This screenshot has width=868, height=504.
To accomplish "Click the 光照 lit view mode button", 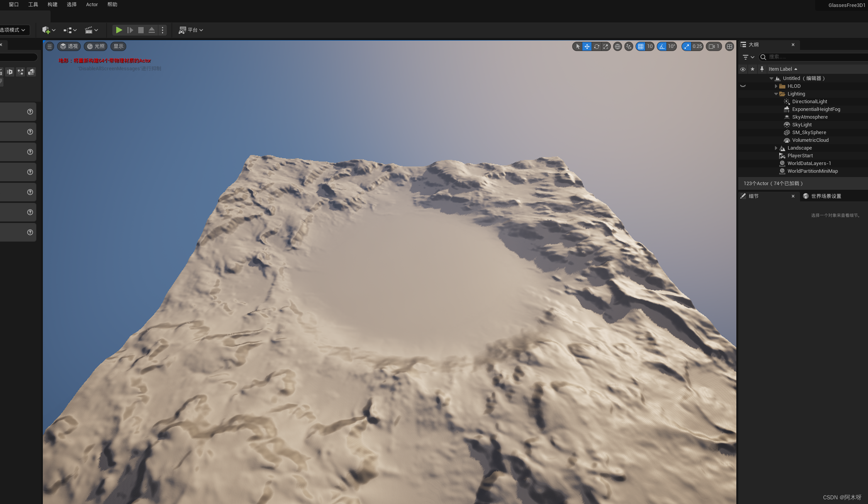I will point(95,46).
